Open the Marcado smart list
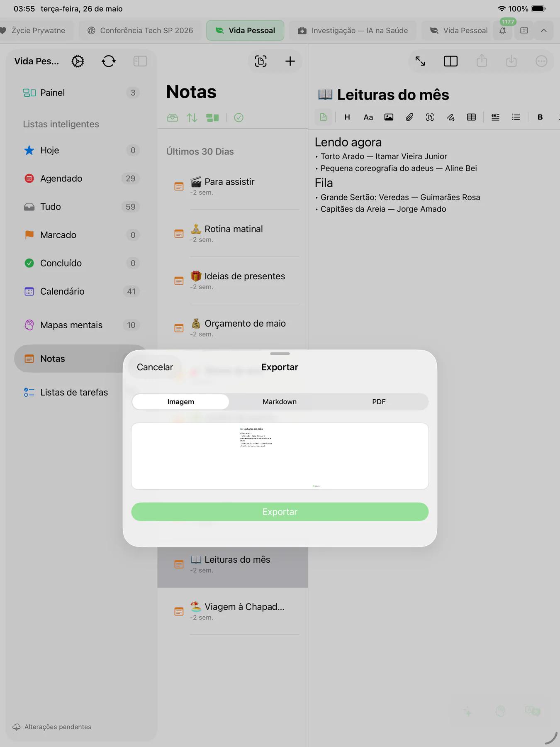 81,235
